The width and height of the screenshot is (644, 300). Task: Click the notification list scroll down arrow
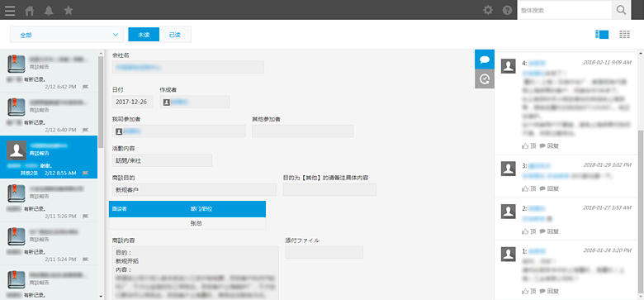pyautogui.click(x=101, y=296)
